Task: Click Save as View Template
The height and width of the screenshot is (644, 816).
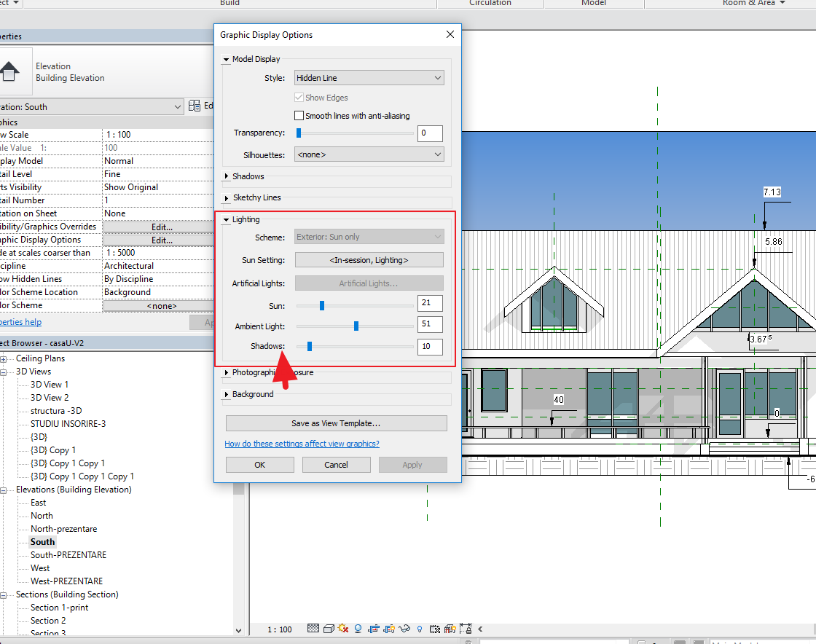Action: (336, 423)
